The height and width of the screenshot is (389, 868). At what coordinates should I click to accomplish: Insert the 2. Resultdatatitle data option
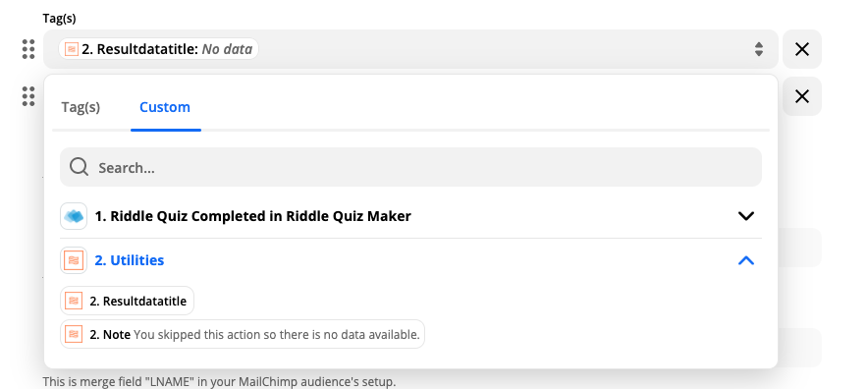point(128,301)
